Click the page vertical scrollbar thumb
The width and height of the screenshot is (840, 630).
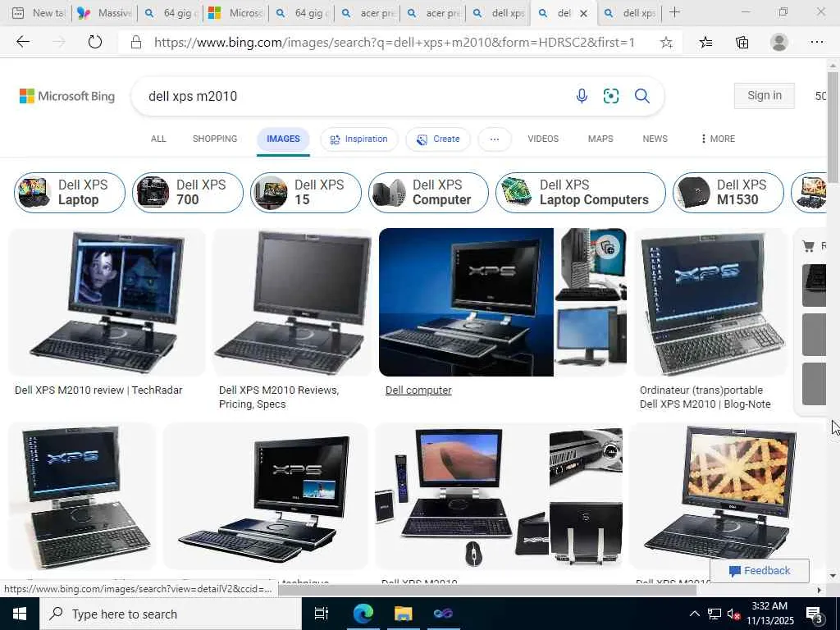coord(833,127)
